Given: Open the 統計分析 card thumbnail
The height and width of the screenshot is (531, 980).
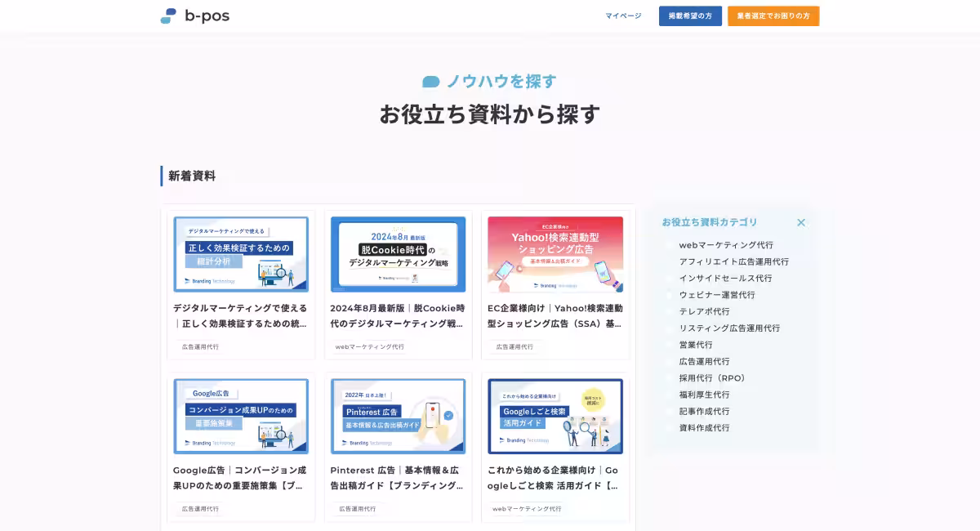Looking at the screenshot, I should point(241,254).
